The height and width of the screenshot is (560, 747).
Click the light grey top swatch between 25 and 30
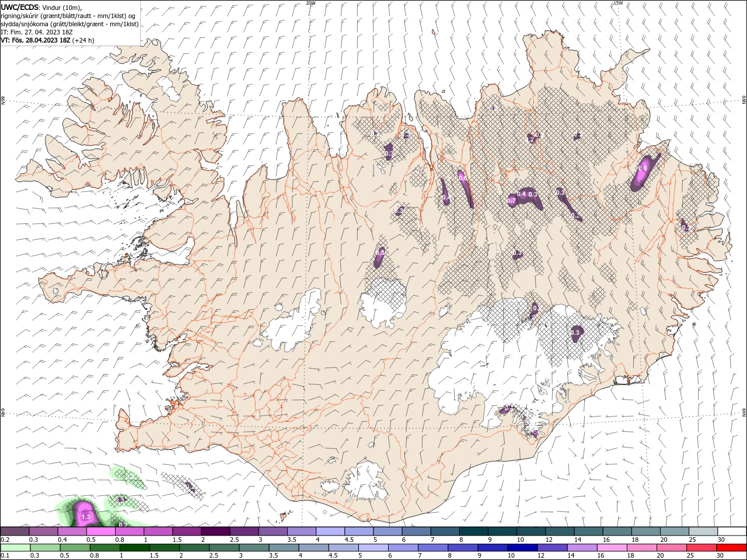tap(703, 531)
